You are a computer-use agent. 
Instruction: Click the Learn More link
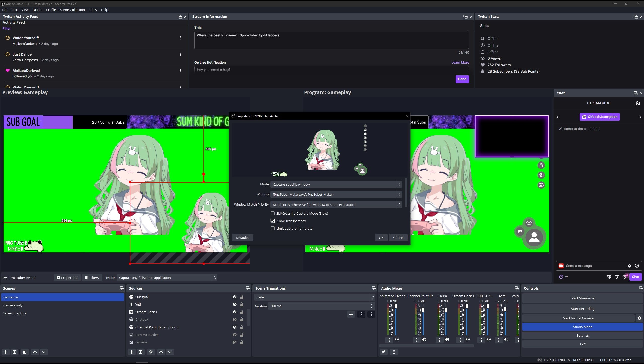click(x=460, y=62)
